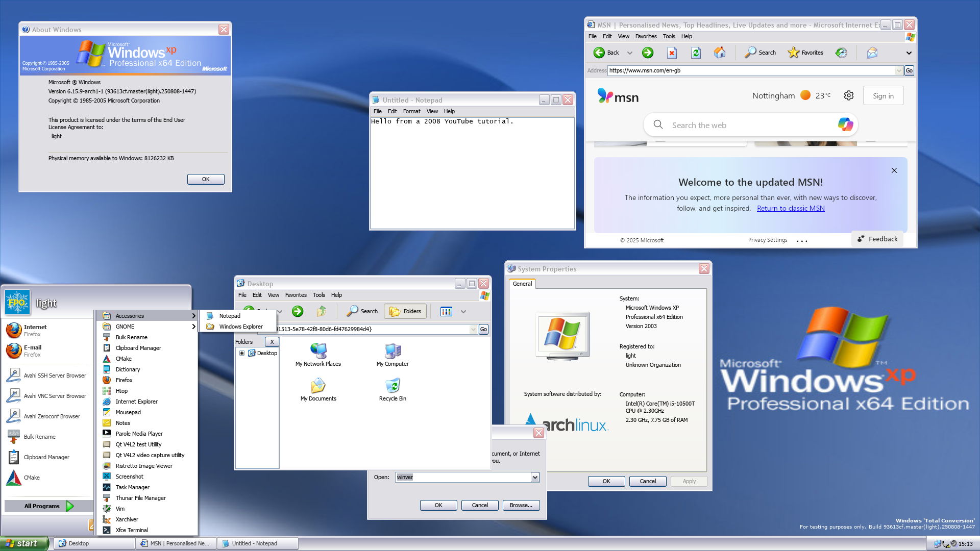Open the Format menu in Notepad
The height and width of the screenshot is (551, 980).
pos(411,111)
